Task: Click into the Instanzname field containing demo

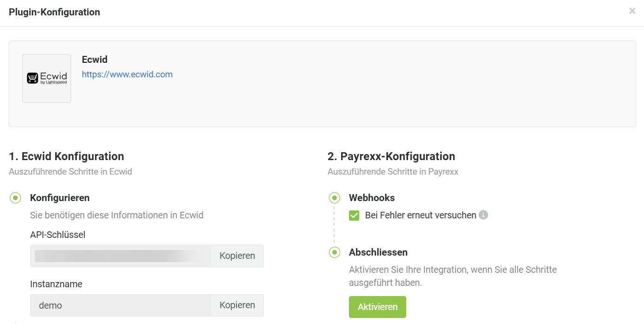Action: click(x=121, y=305)
